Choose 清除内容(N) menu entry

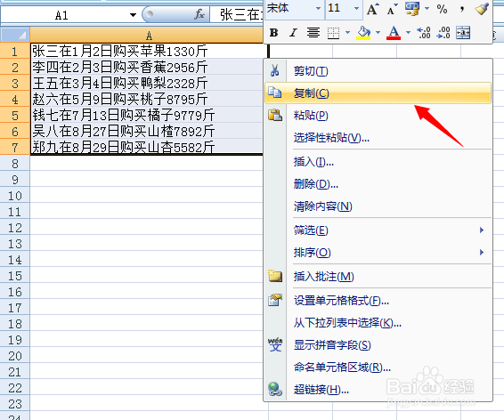378,206
